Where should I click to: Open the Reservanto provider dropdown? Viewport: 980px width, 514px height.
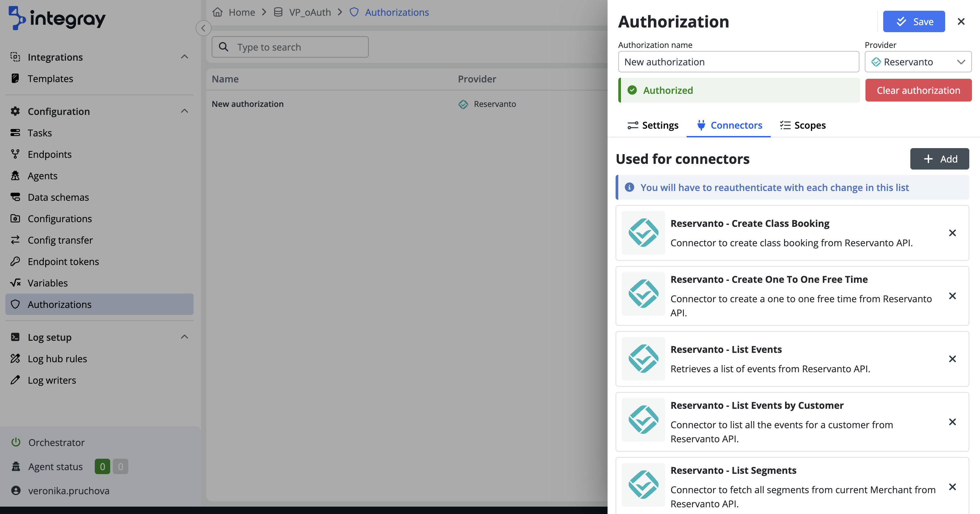[x=918, y=62]
